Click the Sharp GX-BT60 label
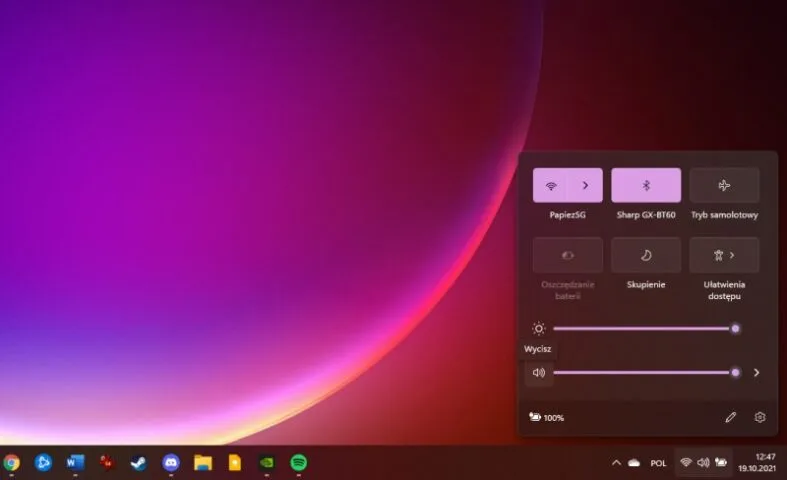The image size is (787, 480). coord(646,215)
